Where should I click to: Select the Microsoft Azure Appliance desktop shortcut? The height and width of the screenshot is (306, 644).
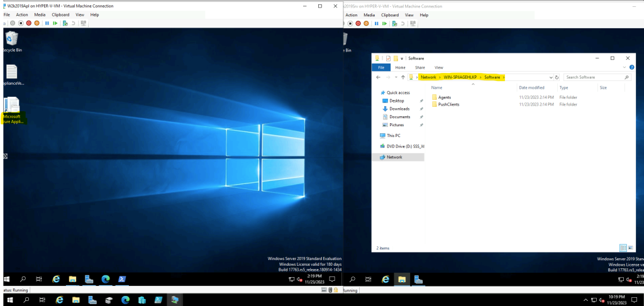click(13, 111)
